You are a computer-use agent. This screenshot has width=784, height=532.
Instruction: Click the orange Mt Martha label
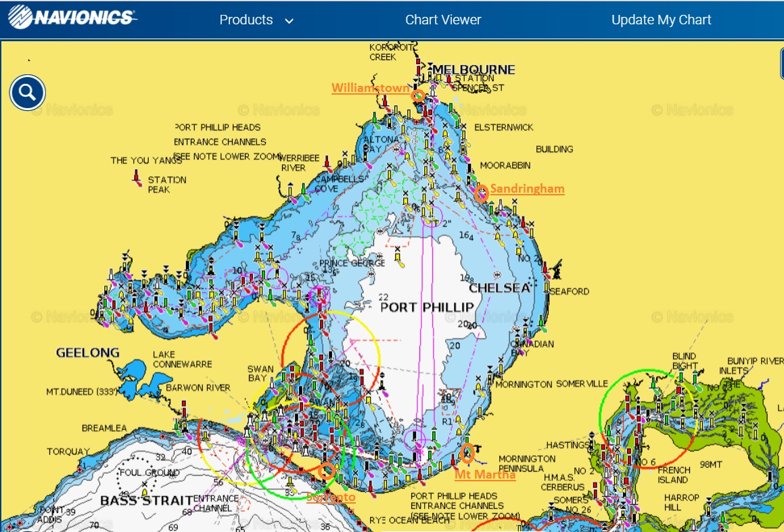(x=485, y=475)
